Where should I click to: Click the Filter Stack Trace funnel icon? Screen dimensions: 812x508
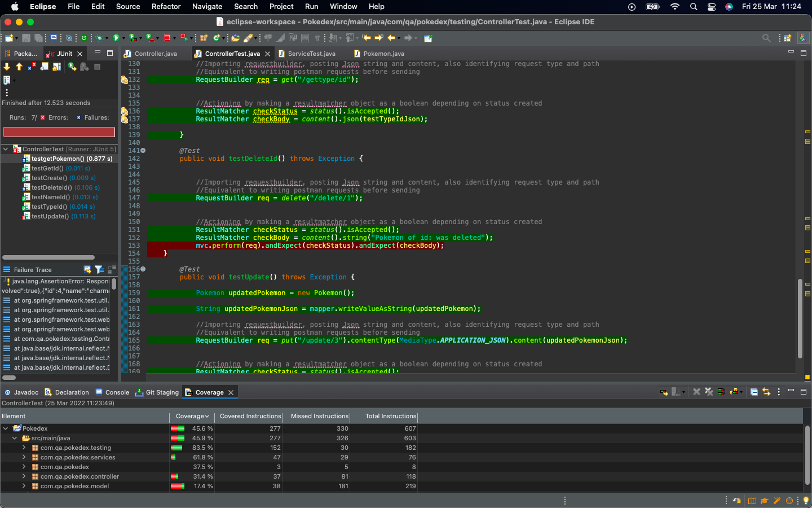99,270
